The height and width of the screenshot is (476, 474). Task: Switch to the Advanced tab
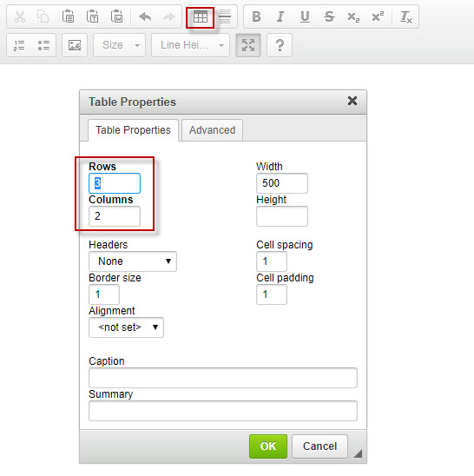[x=212, y=130]
